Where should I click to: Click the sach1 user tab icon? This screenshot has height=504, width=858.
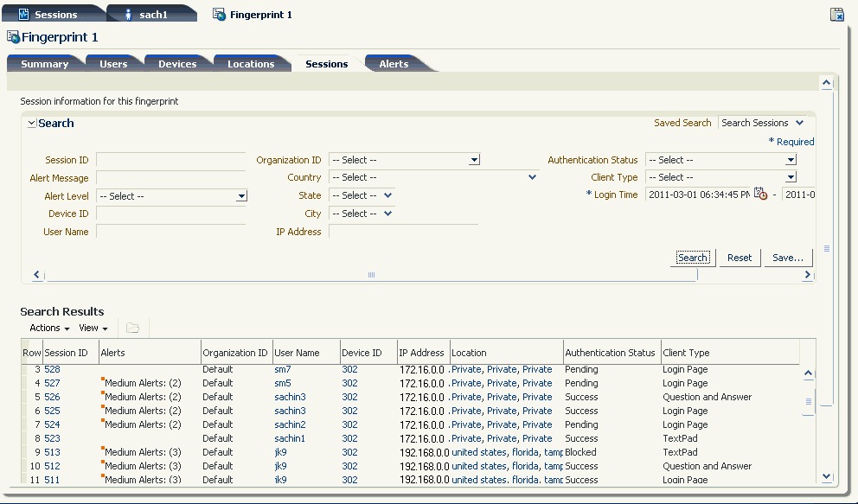(x=129, y=14)
